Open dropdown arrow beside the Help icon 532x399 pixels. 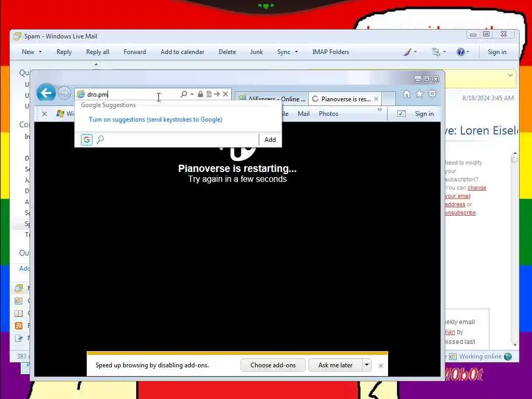468,52
